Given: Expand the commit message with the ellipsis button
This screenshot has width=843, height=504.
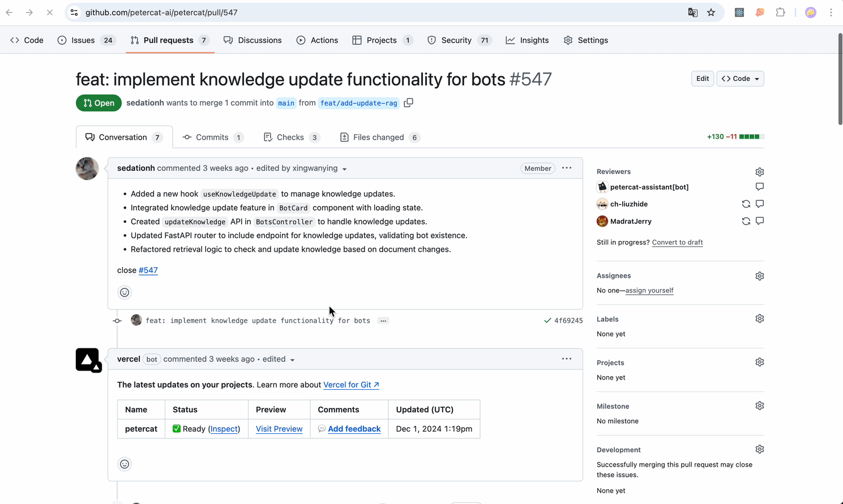Looking at the screenshot, I should 383,320.
